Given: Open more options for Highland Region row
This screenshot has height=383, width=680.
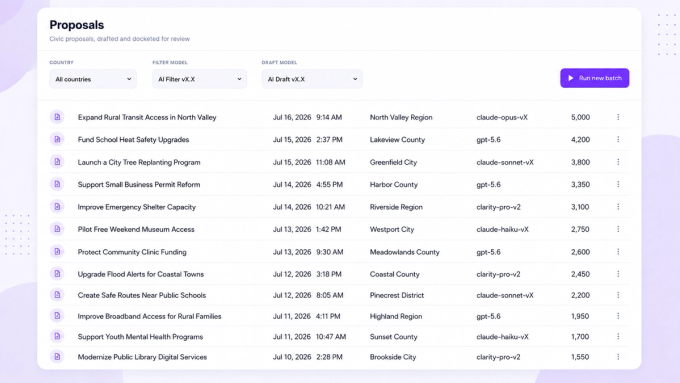Looking at the screenshot, I should [618, 316].
